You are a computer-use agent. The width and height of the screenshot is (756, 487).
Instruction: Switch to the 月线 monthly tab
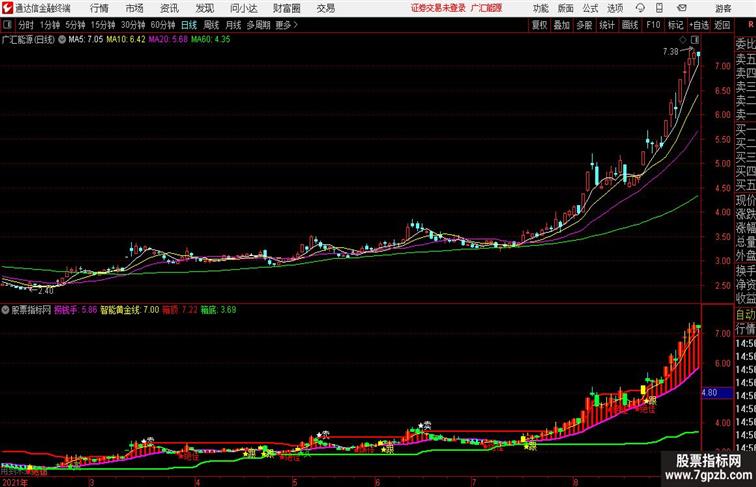pos(233,25)
